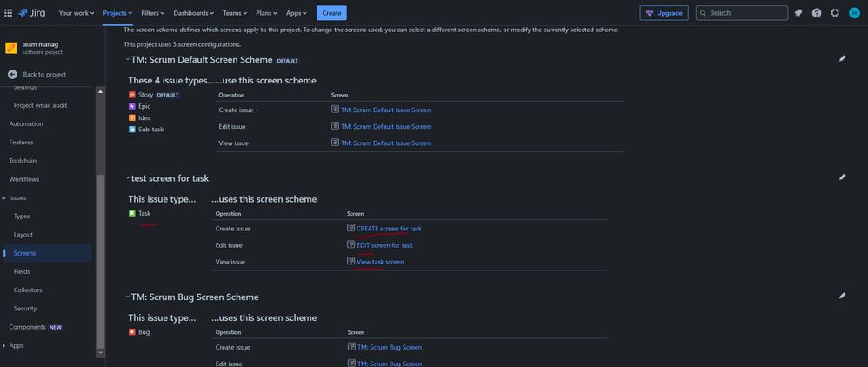Screen dimensions: 868x367
Task: Open View task screen link
Action: [x=380, y=262]
